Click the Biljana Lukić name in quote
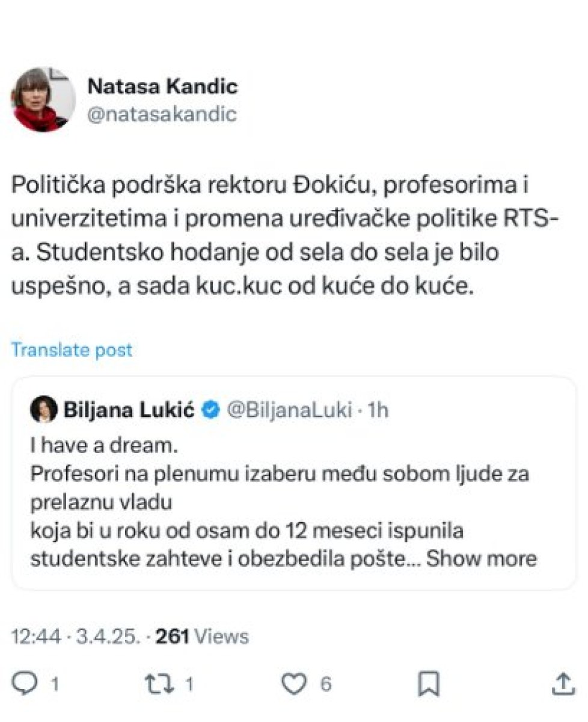Image resolution: width=588 pixels, height=722 pixels. (x=129, y=410)
